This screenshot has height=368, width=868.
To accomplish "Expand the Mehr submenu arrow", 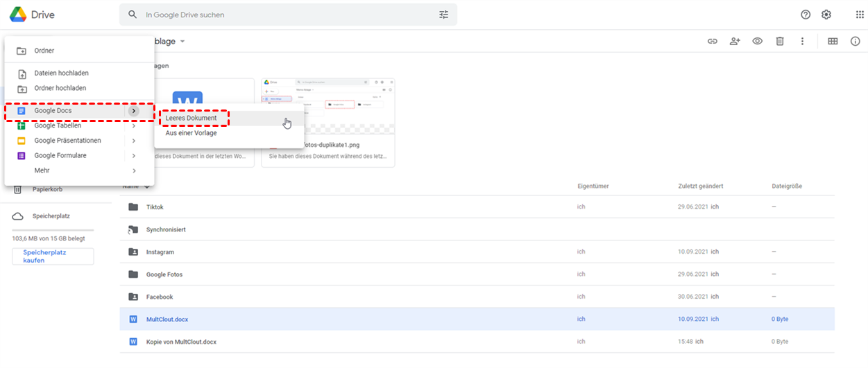I will [x=134, y=170].
